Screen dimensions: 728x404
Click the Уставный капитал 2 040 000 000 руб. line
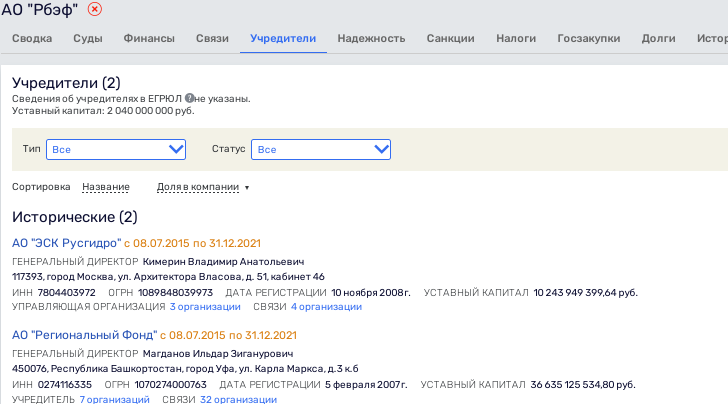tap(103, 111)
